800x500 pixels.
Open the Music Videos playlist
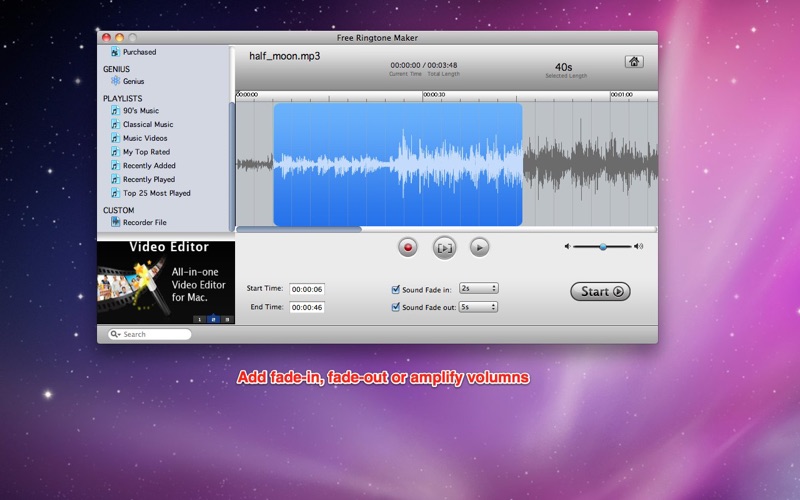[144, 138]
